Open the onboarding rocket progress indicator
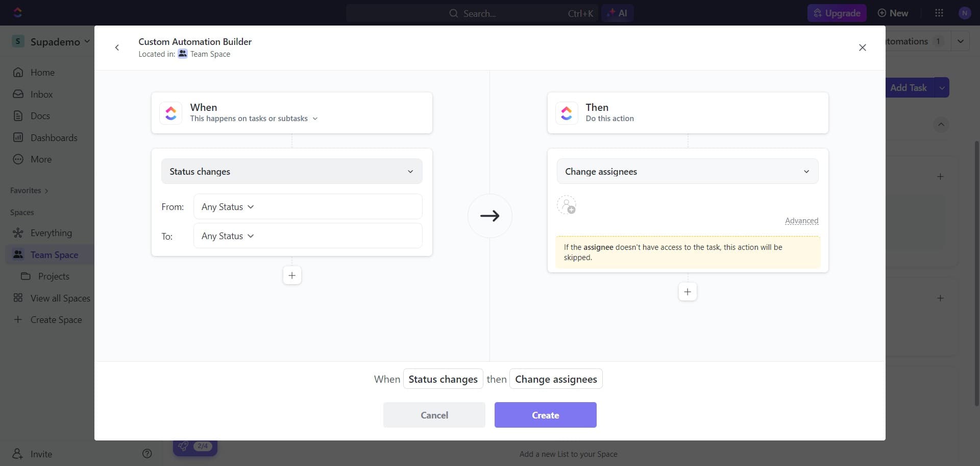This screenshot has width=980, height=466. 195,447
